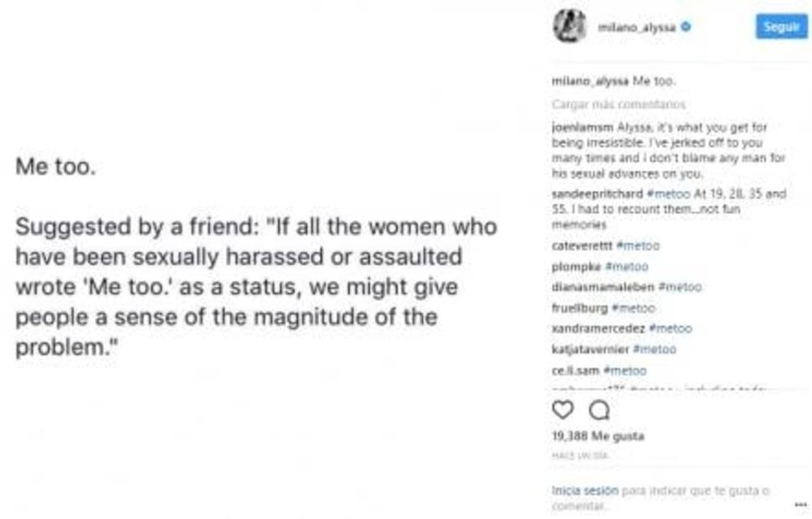Open dianasmamaleben commenter profile
Viewport: 812px width, 519px height.
[603, 287]
